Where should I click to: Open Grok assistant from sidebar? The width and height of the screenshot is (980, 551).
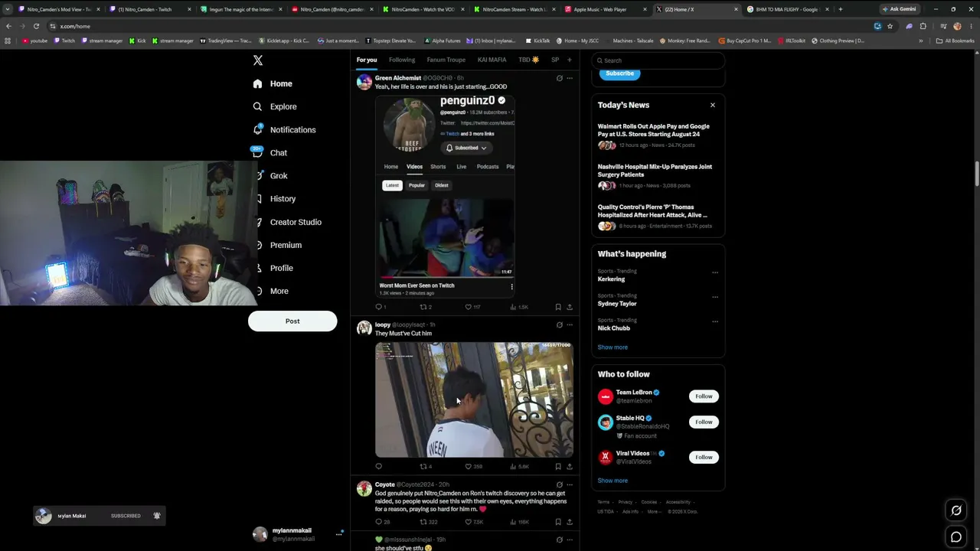[269, 176]
